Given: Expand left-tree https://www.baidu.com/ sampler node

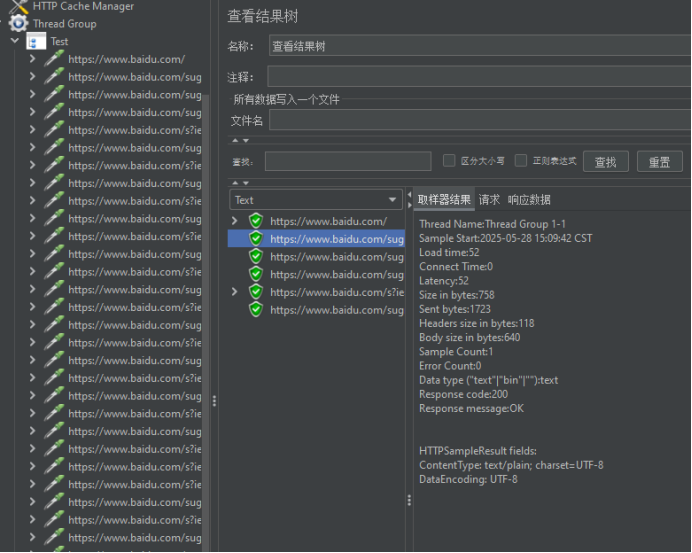Looking at the screenshot, I should 32,58.
